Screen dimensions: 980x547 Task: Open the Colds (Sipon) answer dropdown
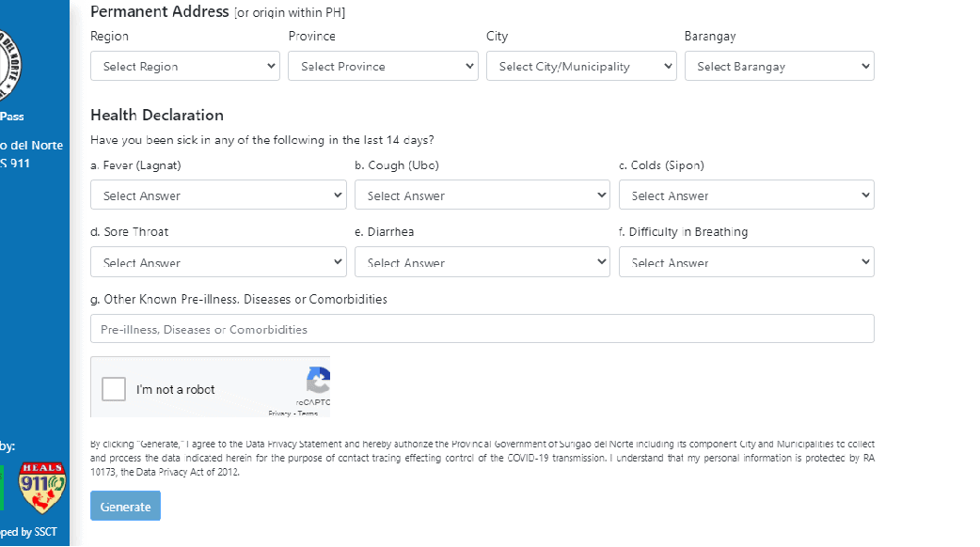[746, 195]
